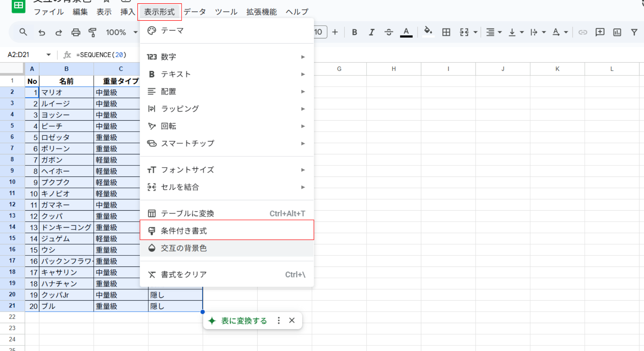Viewport: 644px width, 351px height.
Task: Click the paint format roller icon
Action: point(93,32)
